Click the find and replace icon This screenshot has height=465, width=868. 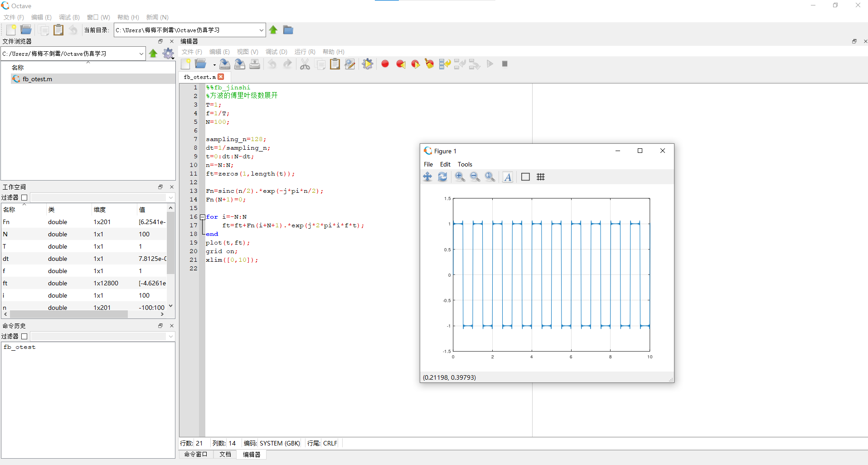click(349, 64)
